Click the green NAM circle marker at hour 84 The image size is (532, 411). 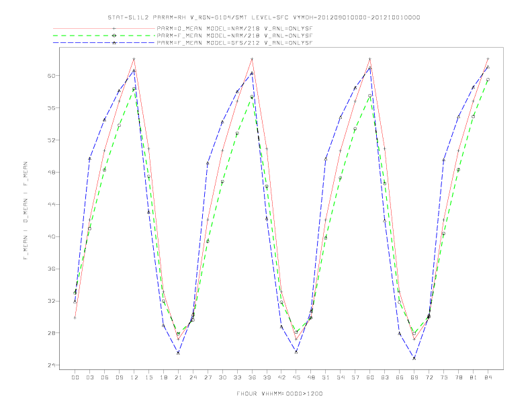[488, 80]
